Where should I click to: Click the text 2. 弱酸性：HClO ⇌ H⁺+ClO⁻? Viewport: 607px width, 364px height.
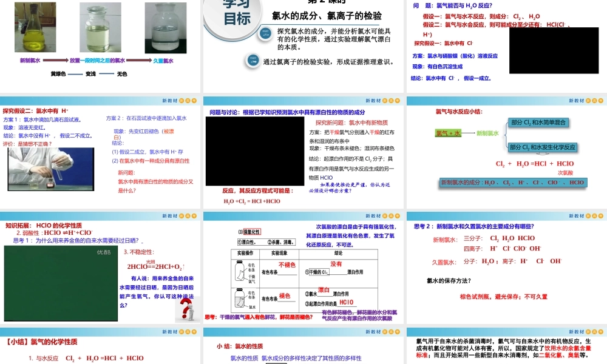[x=54, y=232]
